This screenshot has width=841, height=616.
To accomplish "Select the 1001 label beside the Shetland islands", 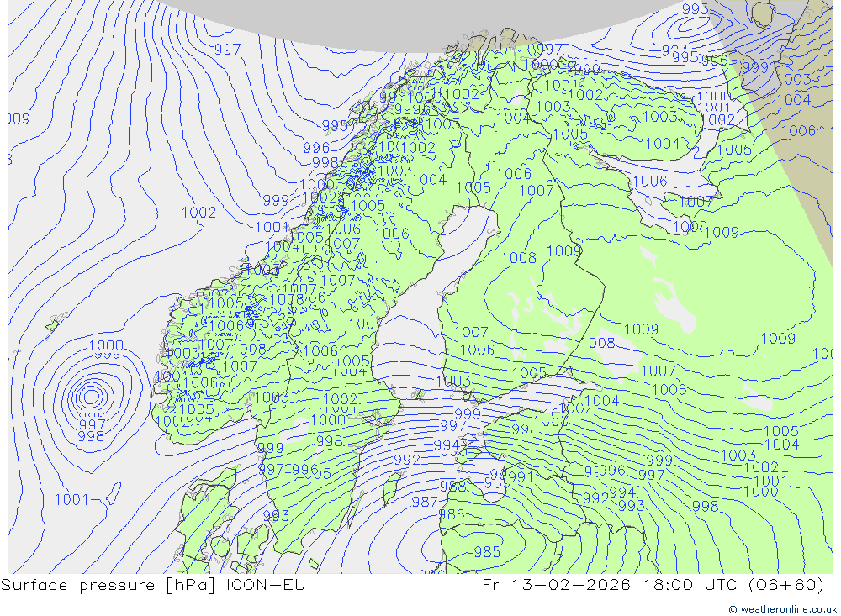I will 71,500.
